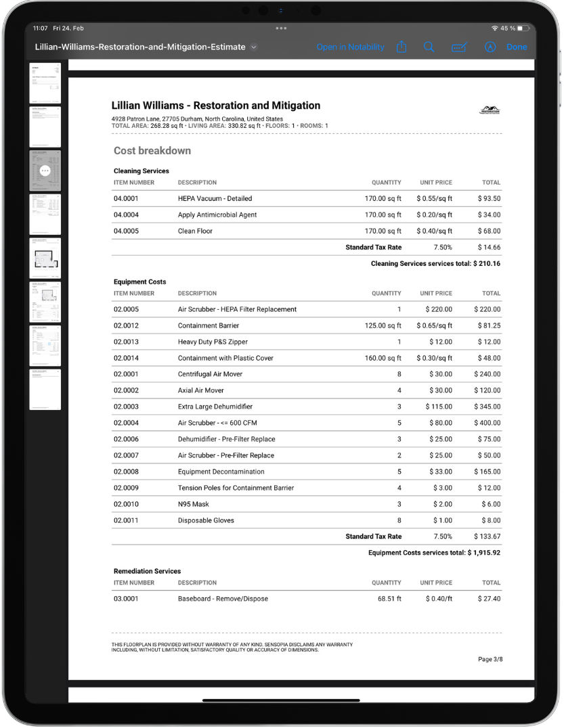Select 'Containment Barrier' row description

tap(208, 325)
